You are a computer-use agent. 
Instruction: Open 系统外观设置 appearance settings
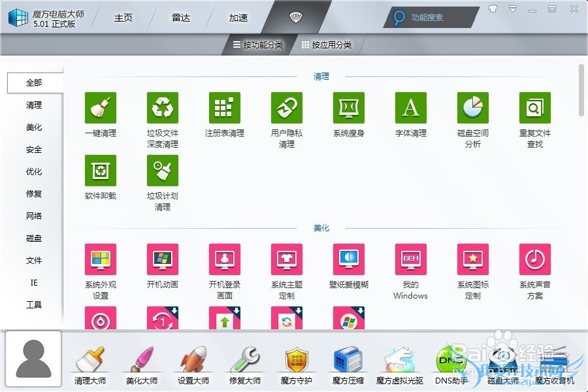tap(101, 259)
